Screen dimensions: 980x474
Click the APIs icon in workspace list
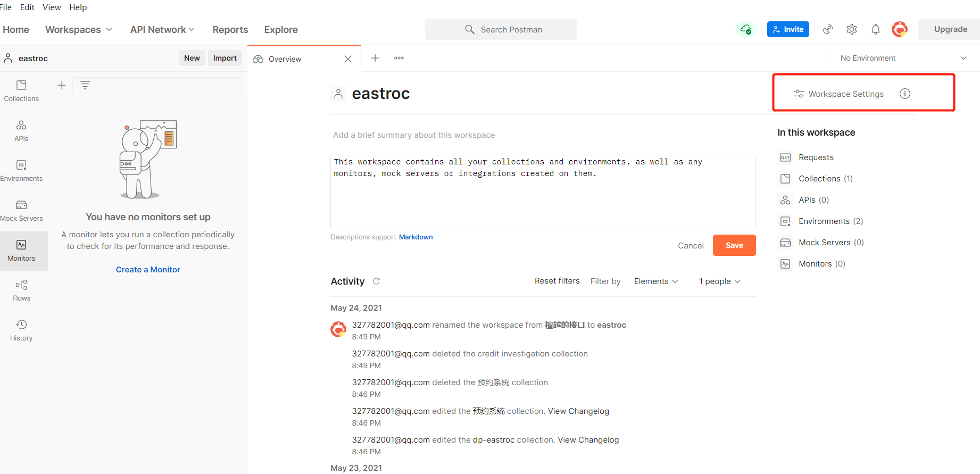[x=785, y=200]
